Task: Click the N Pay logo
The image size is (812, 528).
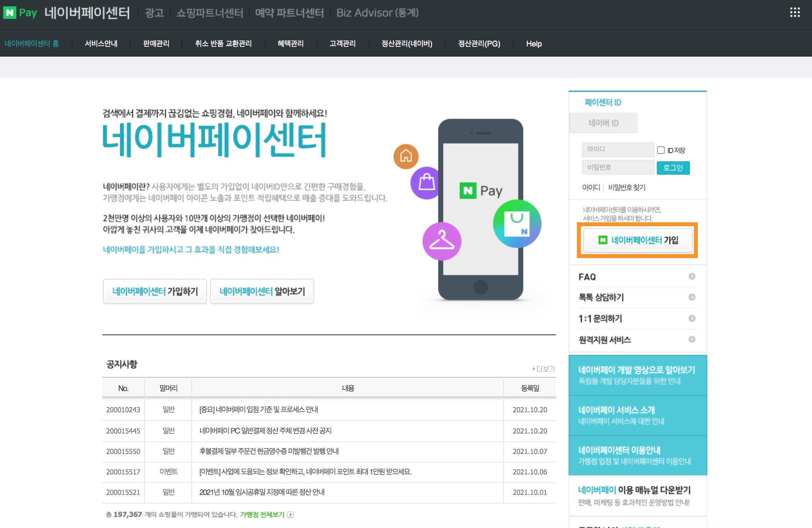Action: click(x=20, y=13)
